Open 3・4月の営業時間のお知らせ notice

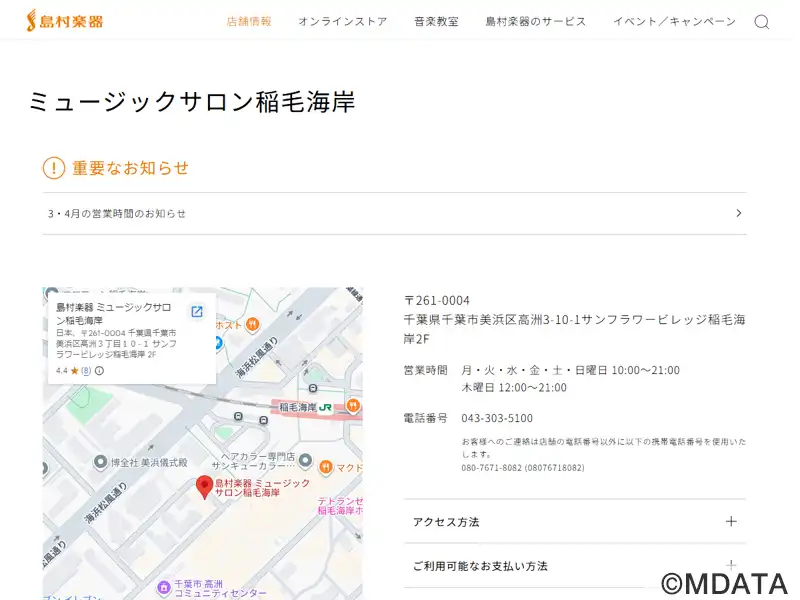click(x=394, y=213)
